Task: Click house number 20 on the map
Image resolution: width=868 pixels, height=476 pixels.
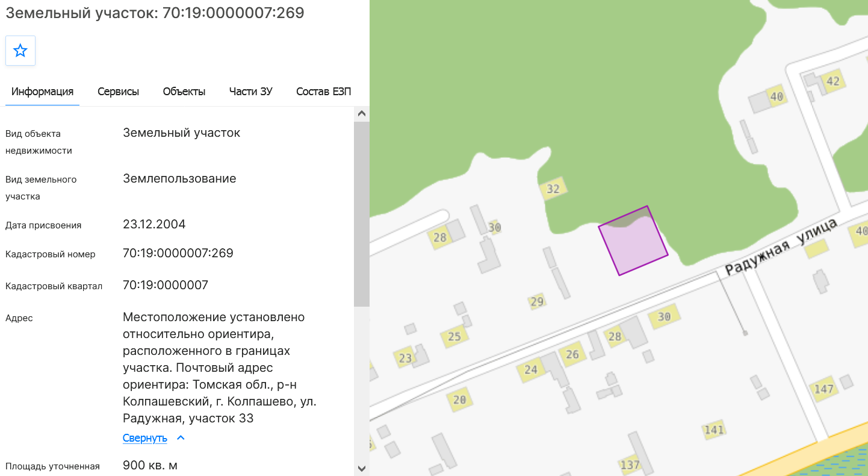Action: pyautogui.click(x=460, y=399)
